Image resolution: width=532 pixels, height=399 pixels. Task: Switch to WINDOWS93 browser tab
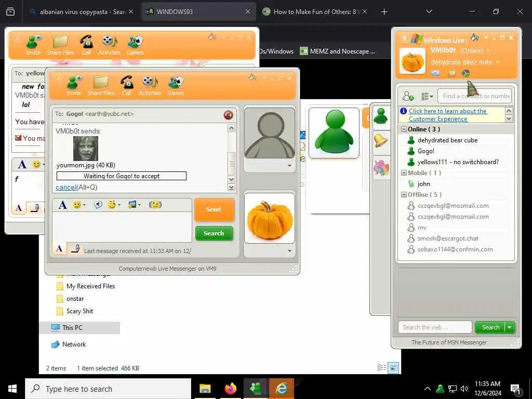(x=199, y=11)
